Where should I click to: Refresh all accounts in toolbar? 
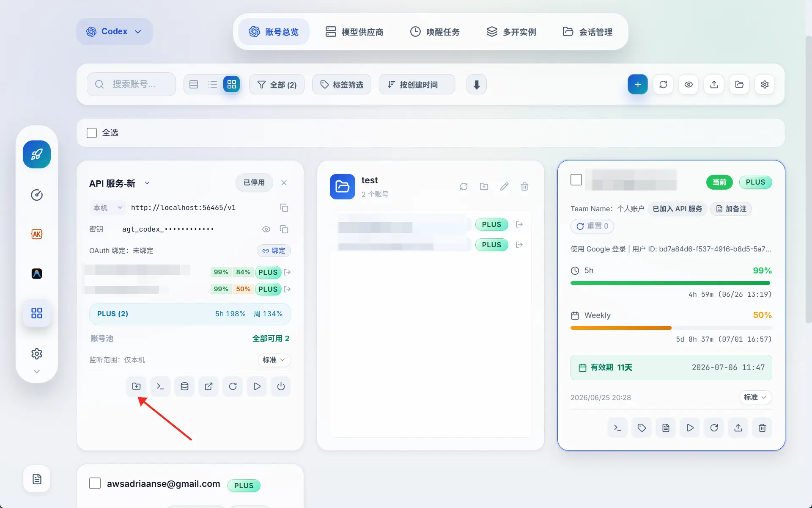663,85
